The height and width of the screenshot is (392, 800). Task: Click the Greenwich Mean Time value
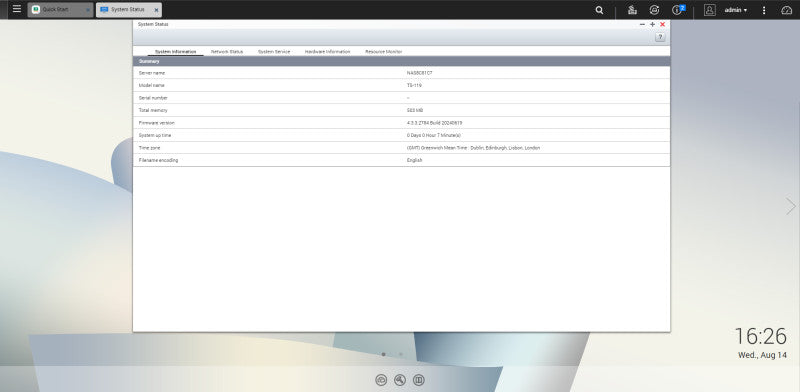click(473, 148)
